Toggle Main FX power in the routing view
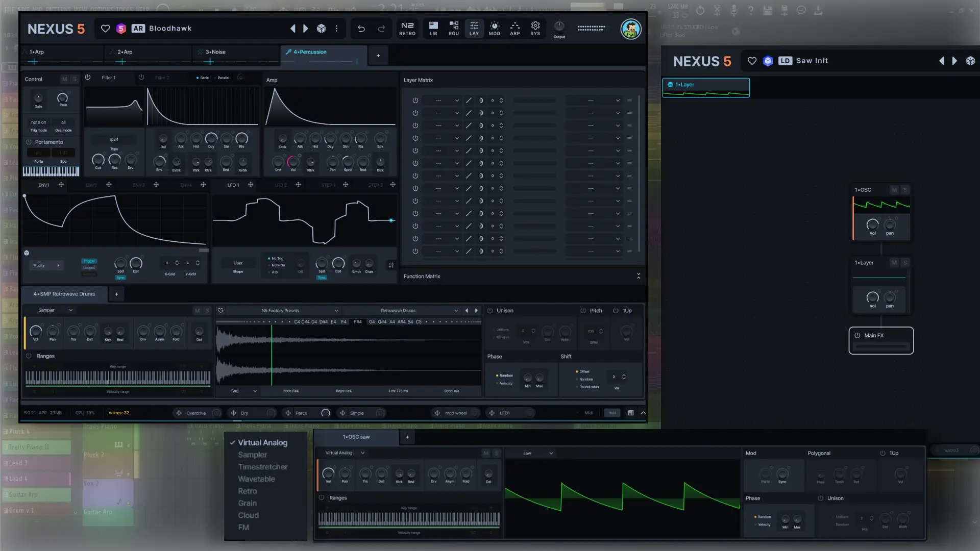Image resolution: width=980 pixels, height=551 pixels. [857, 336]
